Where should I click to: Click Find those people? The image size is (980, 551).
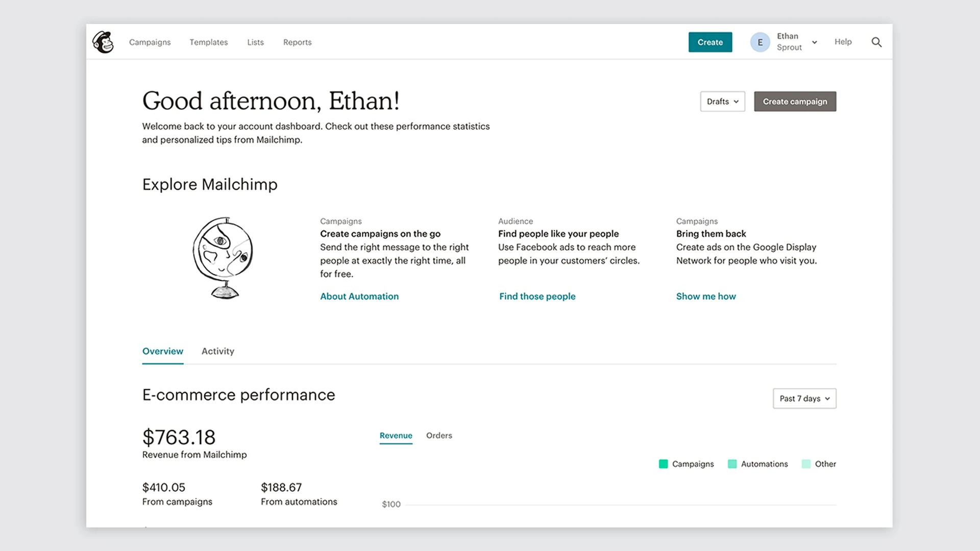(537, 296)
